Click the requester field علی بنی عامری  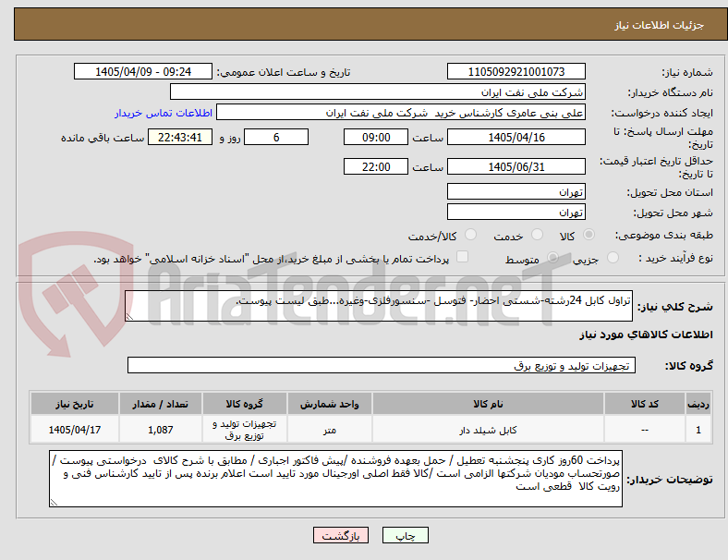pyautogui.click(x=401, y=113)
